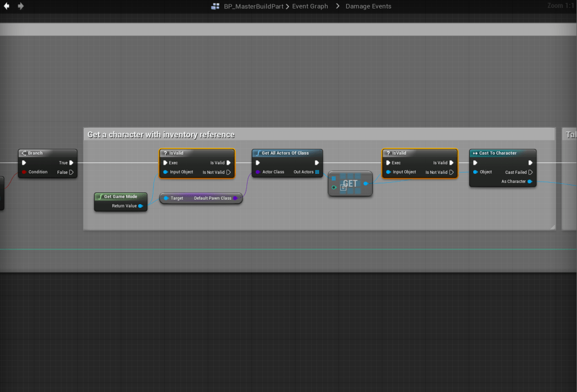
Task: Click Out Actors array output pin
Action: [317, 172]
